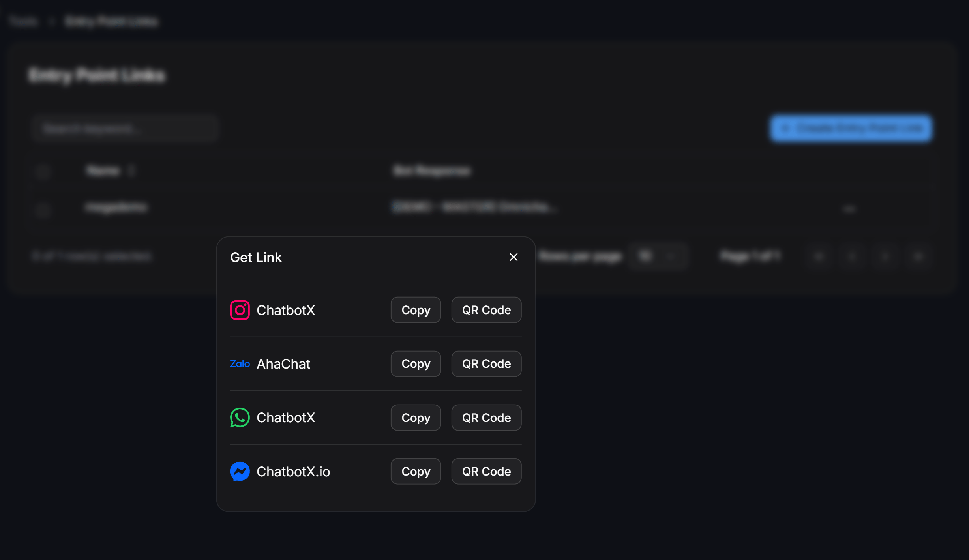Select the AhaChat channel name
This screenshot has height=560, width=969.
[283, 364]
